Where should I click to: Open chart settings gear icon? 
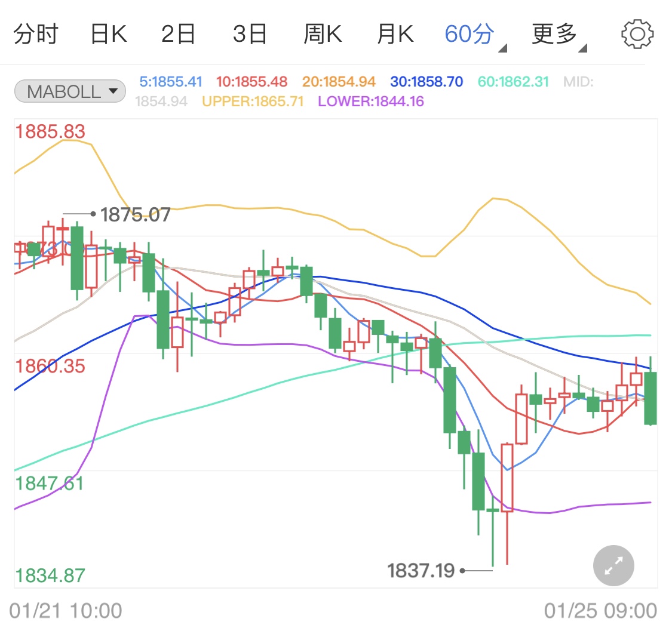coord(637,34)
